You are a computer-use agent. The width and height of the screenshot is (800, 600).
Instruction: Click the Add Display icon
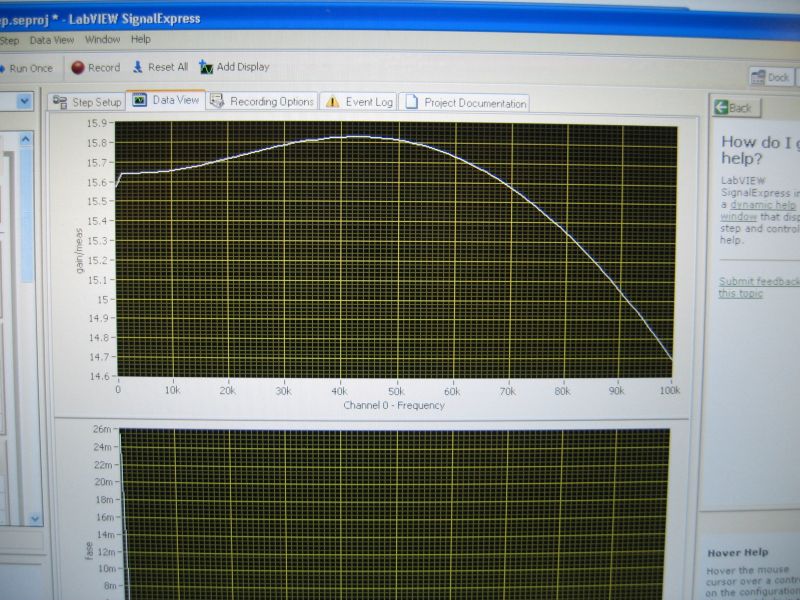click(206, 67)
